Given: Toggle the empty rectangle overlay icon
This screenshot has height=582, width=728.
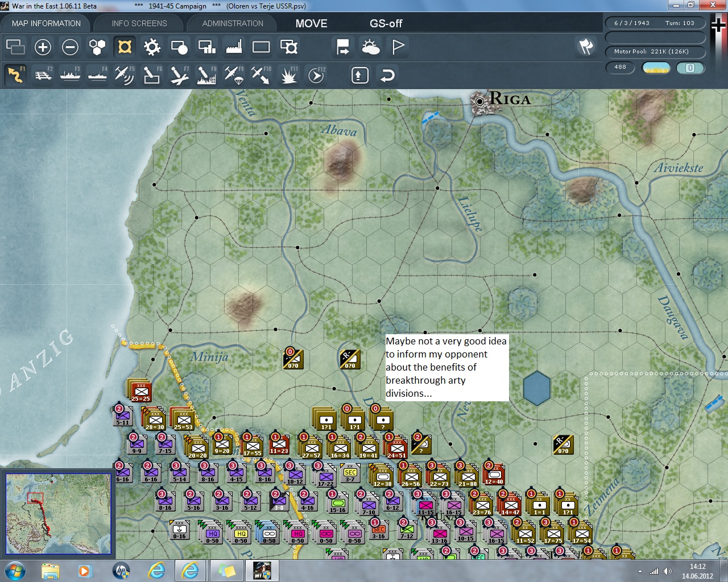Looking at the screenshot, I should tap(261, 47).
